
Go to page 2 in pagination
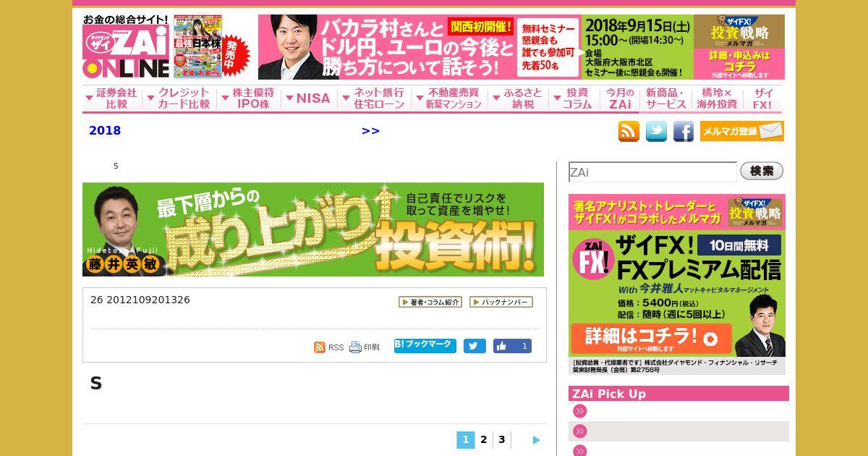click(x=484, y=440)
